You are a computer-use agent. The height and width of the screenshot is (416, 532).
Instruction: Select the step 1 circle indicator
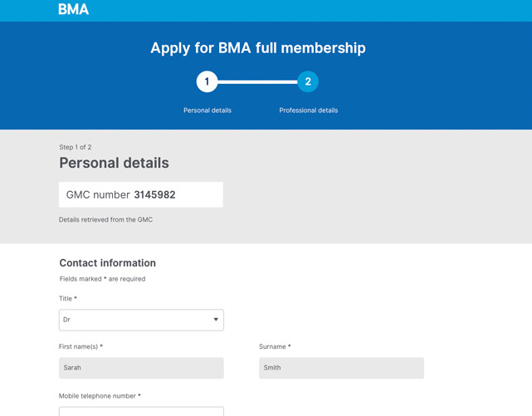tap(207, 81)
